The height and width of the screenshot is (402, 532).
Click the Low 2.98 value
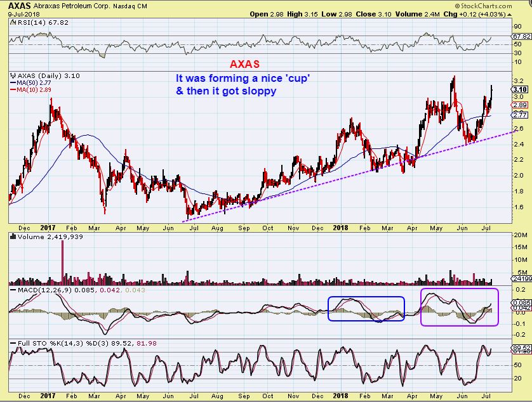(337, 14)
